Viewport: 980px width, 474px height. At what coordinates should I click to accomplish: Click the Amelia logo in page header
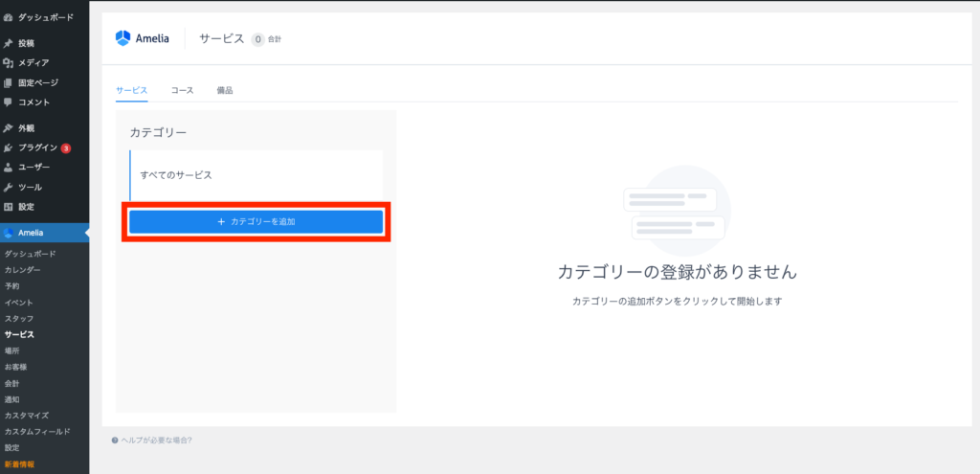click(144, 38)
